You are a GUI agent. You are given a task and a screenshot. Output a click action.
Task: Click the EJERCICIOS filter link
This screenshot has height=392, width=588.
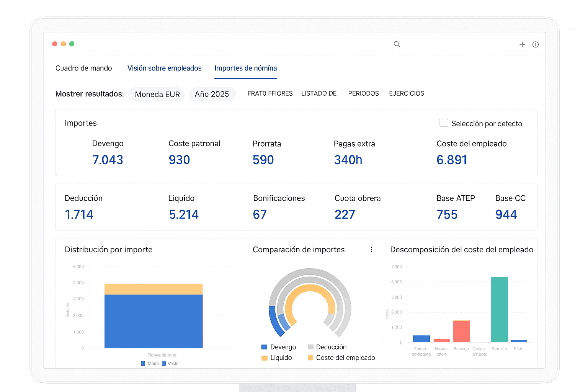click(x=406, y=93)
